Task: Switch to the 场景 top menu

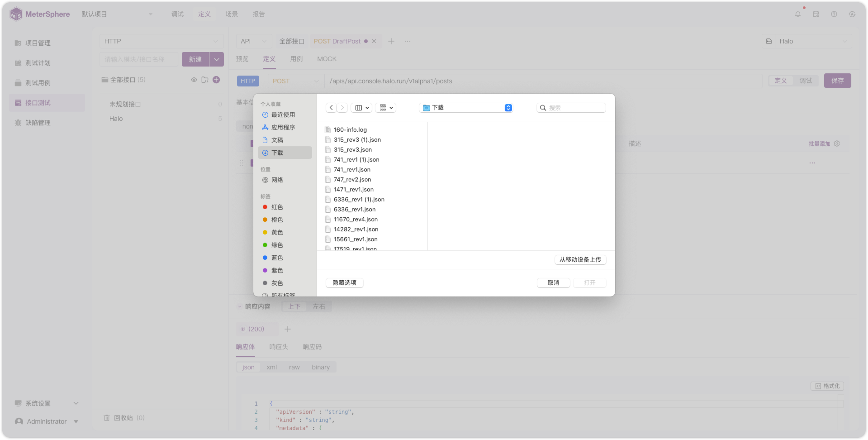Action: [232, 14]
